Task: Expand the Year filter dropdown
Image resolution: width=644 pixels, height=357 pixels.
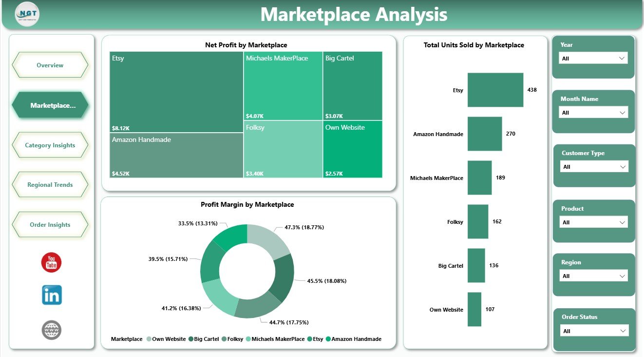Action: [593, 59]
